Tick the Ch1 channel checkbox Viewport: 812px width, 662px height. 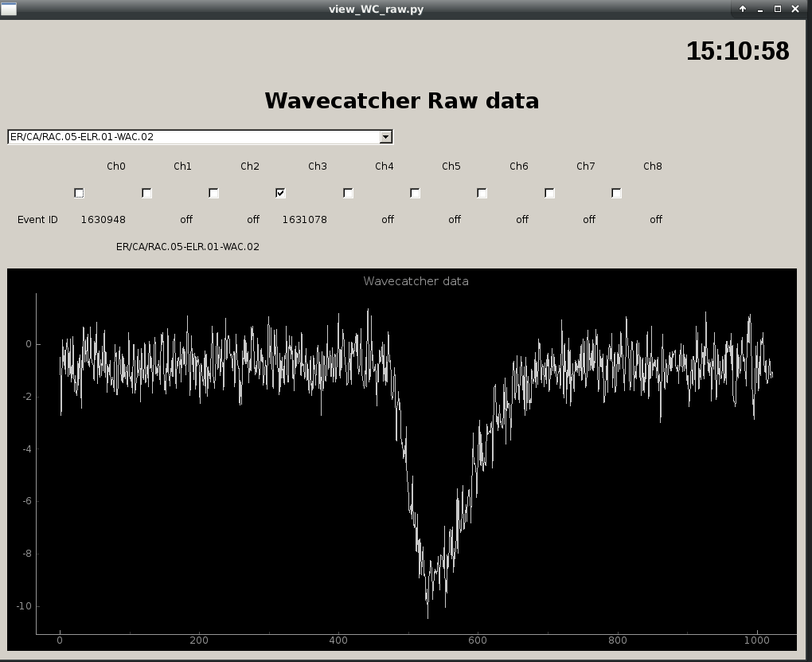[x=146, y=193]
